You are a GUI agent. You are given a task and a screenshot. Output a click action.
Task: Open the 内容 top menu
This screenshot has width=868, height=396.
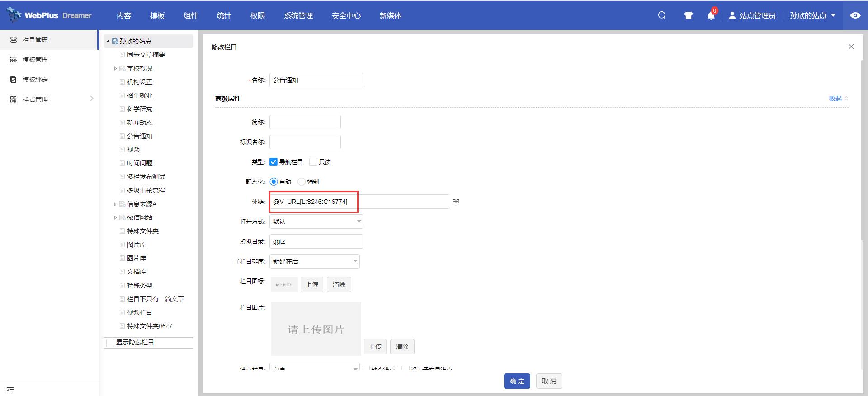(x=124, y=15)
